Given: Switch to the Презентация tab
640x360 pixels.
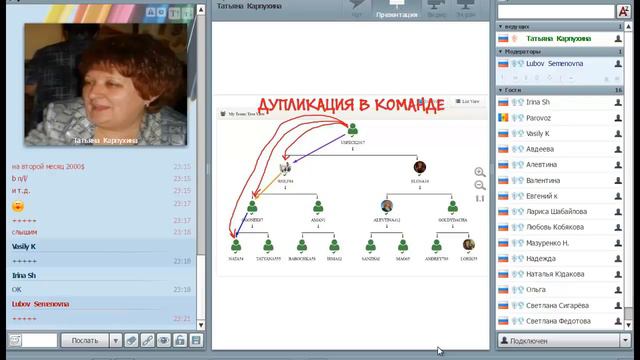Looking at the screenshot, I should (396, 9).
